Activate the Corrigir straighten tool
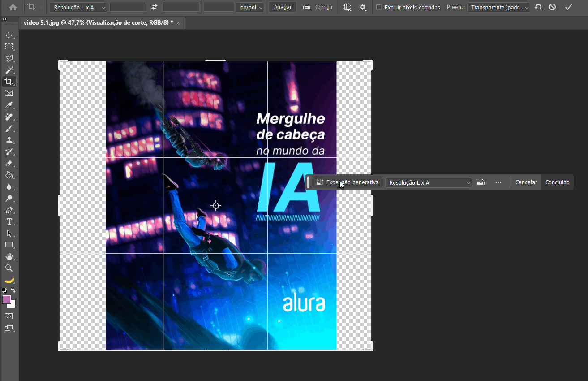This screenshot has height=381, width=588. click(318, 7)
